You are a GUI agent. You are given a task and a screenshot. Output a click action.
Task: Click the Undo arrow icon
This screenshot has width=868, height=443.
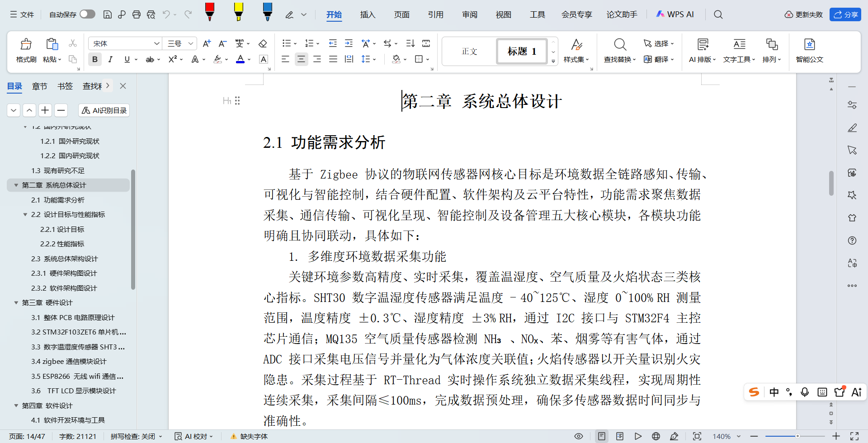pyautogui.click(x=166, y=14)
